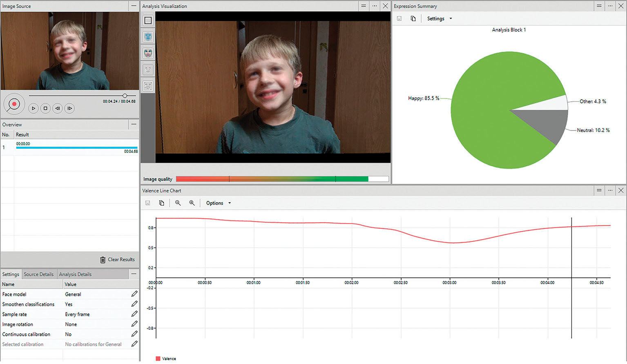Viewport: 627px width, 364px height.
Task: Copy the Expression Summary chart to clipboard
Action: click(x=413, y=19)
